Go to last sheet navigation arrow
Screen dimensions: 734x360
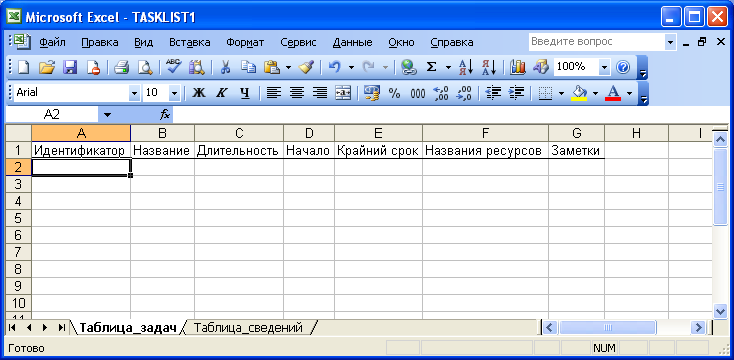click(61, 328)
